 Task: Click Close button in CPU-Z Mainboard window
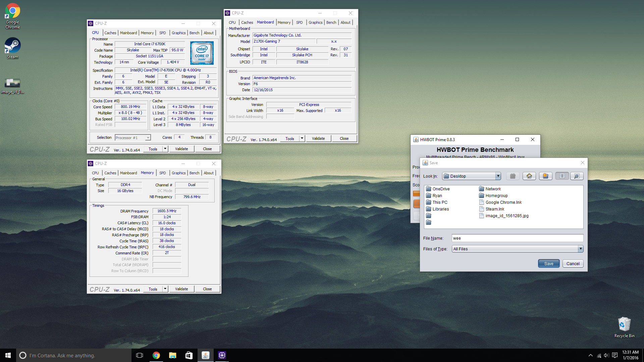[x=344, y=138]
